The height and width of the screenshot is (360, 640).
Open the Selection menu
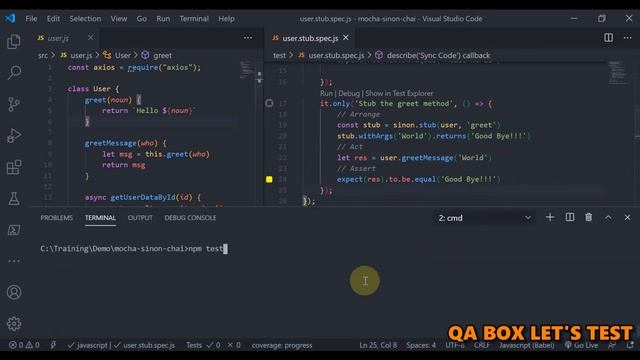85,18
